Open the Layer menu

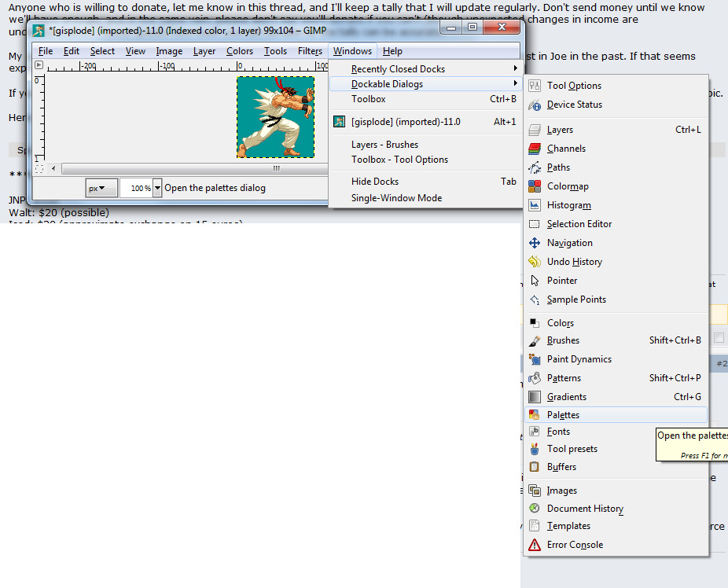pos(204,51)
